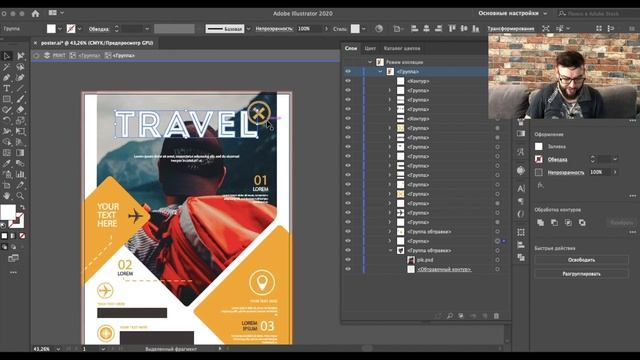The width and height of the screenshot is (640, 360).
Task: Select the Gradient tool
Action: pyautogui.click(x=20, y=153)
